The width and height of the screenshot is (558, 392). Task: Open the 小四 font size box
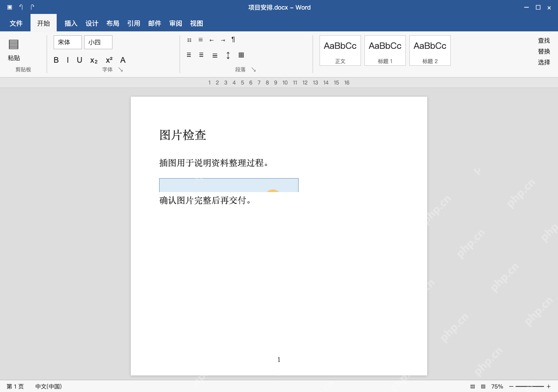tap(98, 42)
